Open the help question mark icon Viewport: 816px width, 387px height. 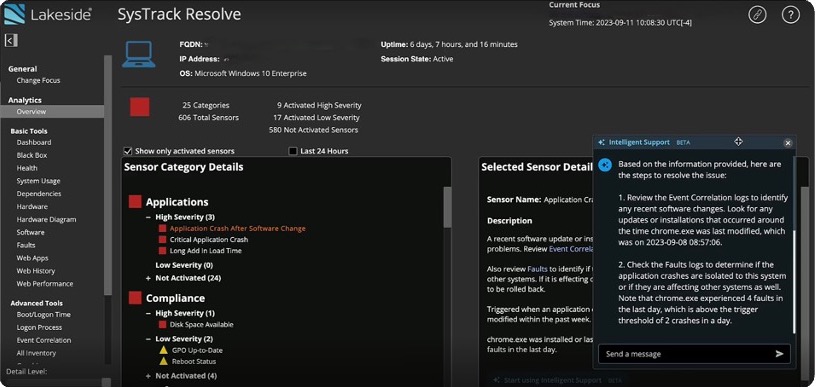pos(790,15)
